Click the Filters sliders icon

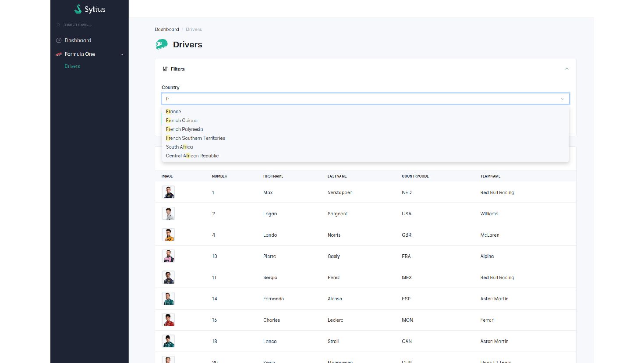point(165,69)
